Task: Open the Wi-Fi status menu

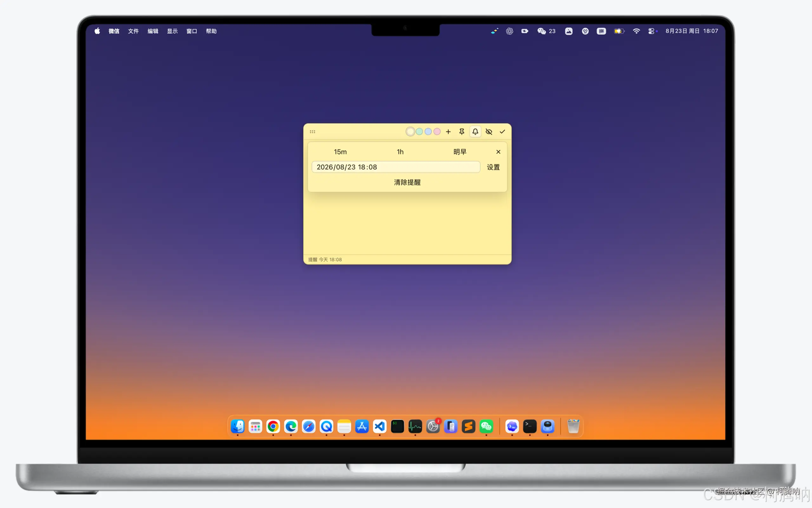Action: pyautogui.click(x=636, y=31)
